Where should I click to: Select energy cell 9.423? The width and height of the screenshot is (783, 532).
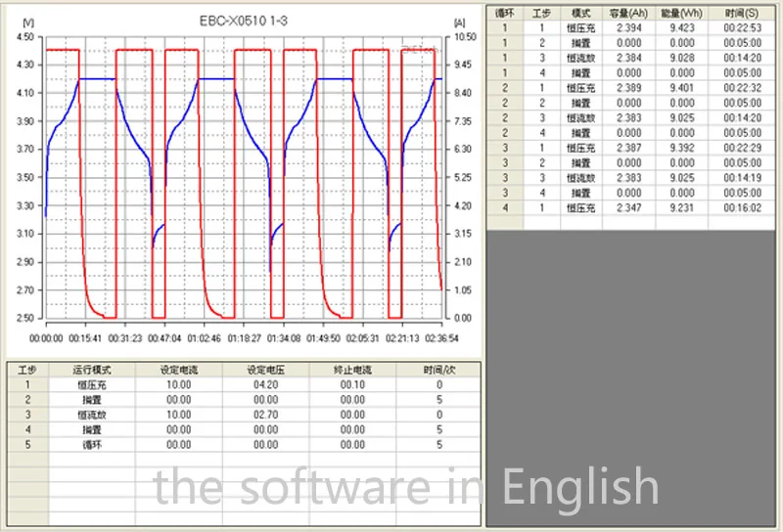pyautogui.click(x=681, y=28)
